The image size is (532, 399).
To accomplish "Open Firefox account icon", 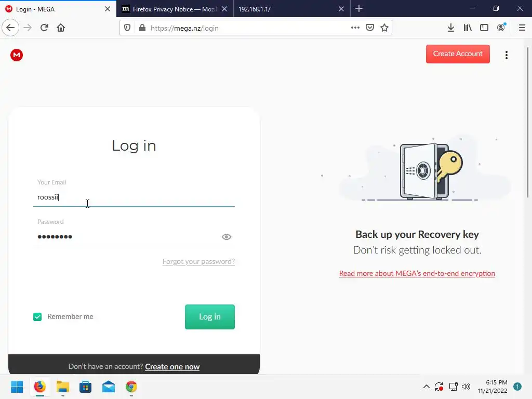I will (501, 28).
